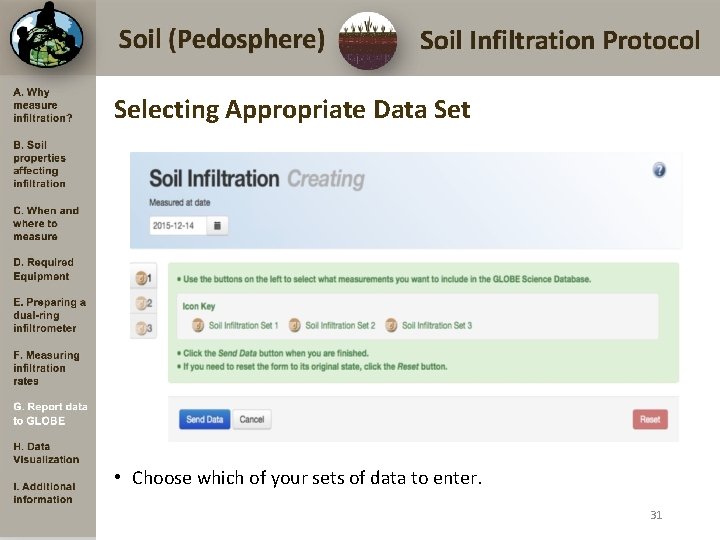Click the measured at date field
Image resolution: width=720 pixels, height=540 pixels.
(179, 226)
